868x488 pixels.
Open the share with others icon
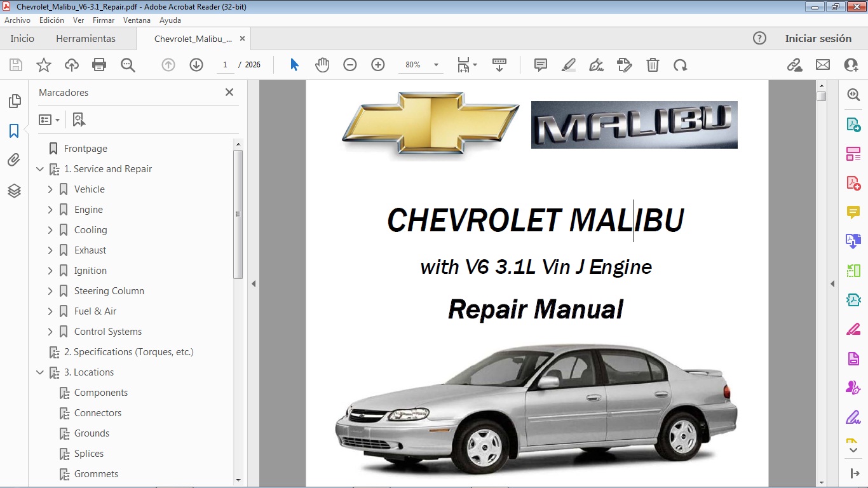coord(851,65)
